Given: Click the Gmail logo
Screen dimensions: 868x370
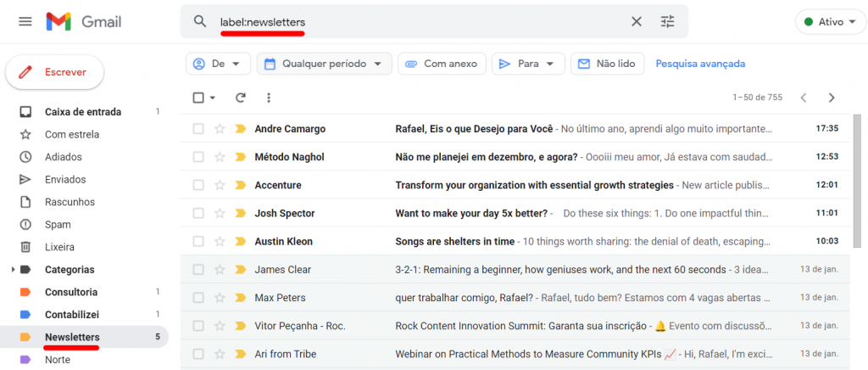Looking at the screenshot, I should click(x=84, y=21).
